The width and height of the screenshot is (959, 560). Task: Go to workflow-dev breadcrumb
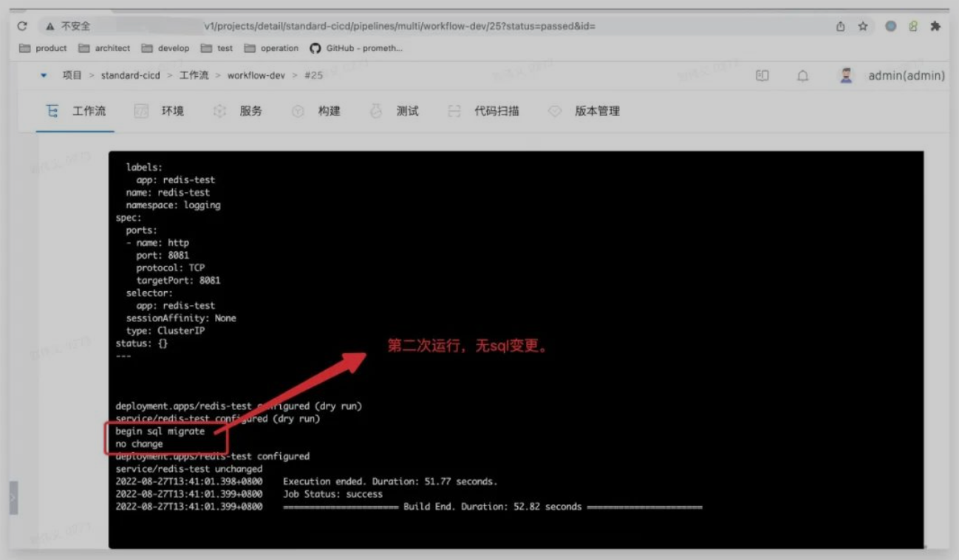click(256, 75)
